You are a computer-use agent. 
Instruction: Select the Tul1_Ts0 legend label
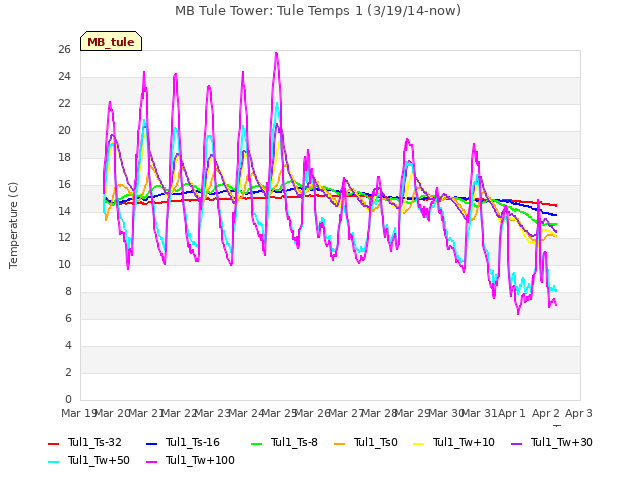tap(376, 442)
